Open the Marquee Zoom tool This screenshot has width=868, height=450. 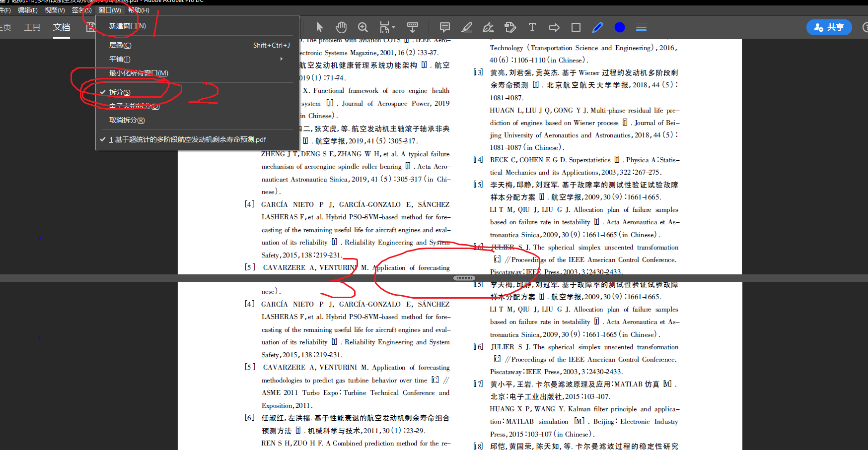pos(363,27)
